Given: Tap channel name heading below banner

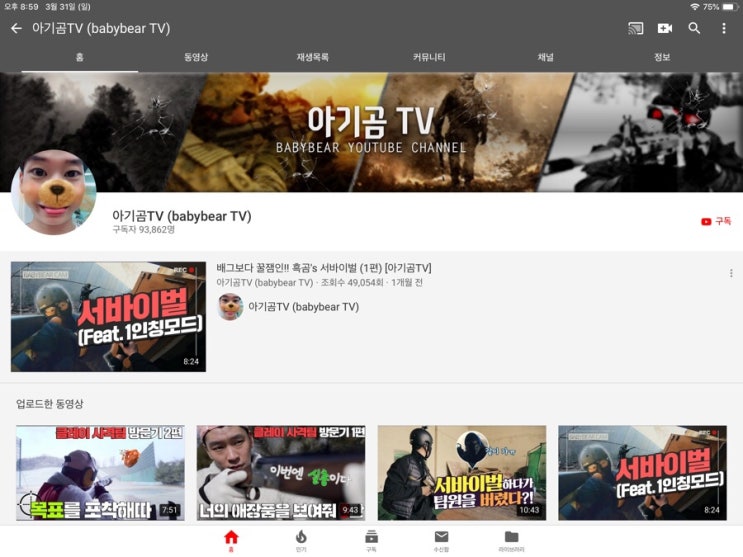Looking at the screenshot, I should [181, 216].
